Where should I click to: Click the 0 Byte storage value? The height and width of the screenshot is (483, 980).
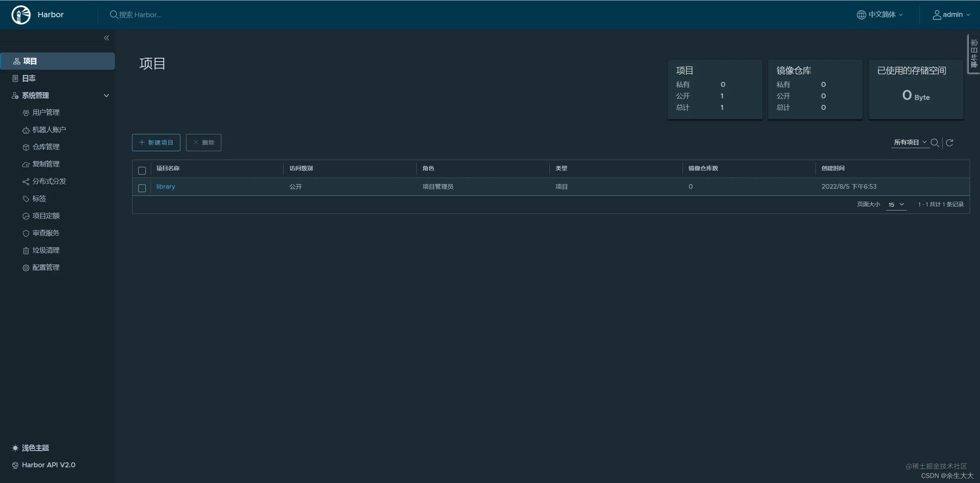point(916,95)
